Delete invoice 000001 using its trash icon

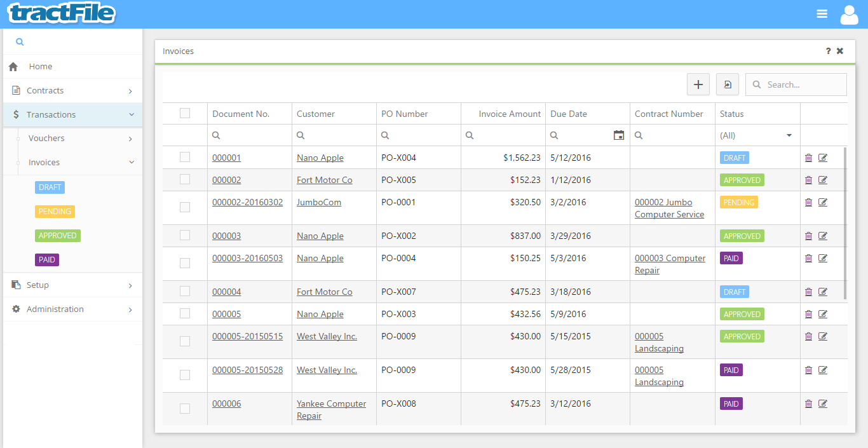[x=808, y=157]
